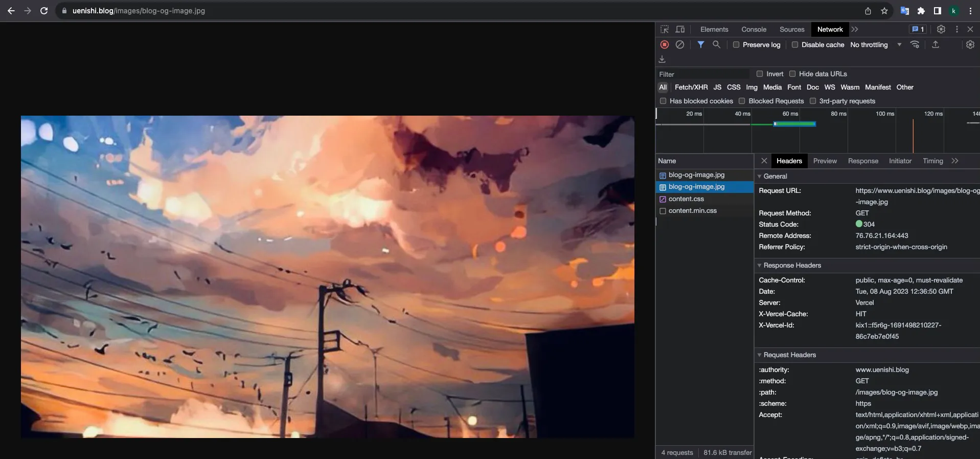Toggle the device toolbar icon
Image resolution: width=980 pixels, height=459 pixels.
point(680,29)
